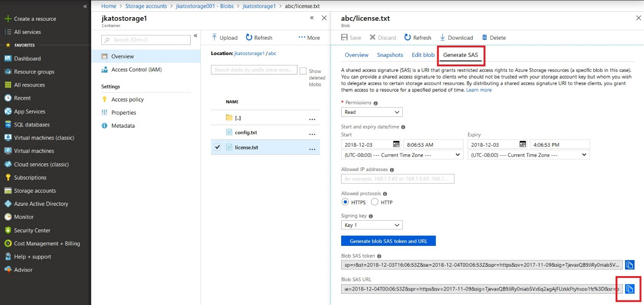Select the HTTP protocol radio button
Screen dimensions: 644x305
pyautogui.click(x=375, y=202)
